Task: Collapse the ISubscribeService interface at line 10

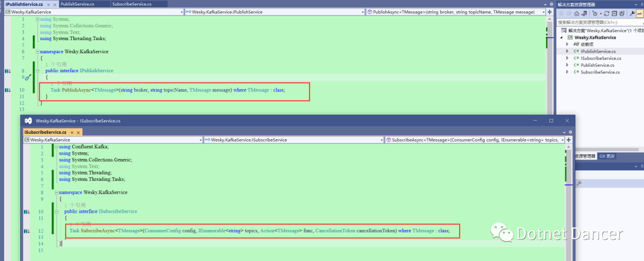Action: [x=57, y=211]
